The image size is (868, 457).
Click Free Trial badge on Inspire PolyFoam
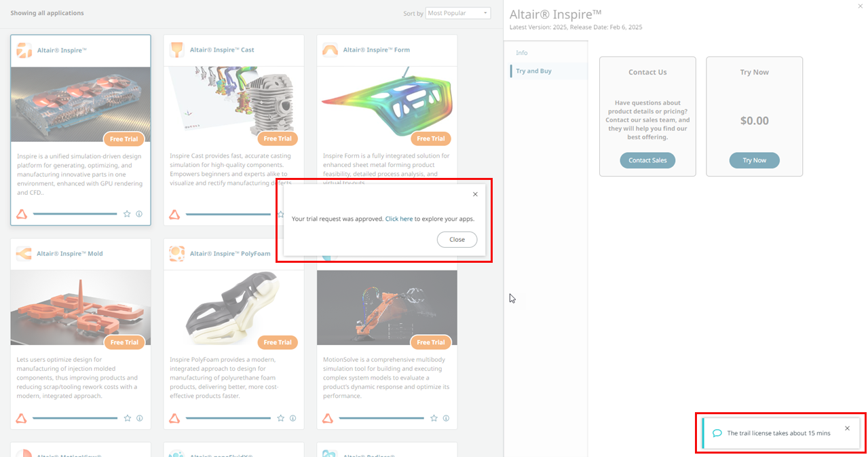[278, 343]
